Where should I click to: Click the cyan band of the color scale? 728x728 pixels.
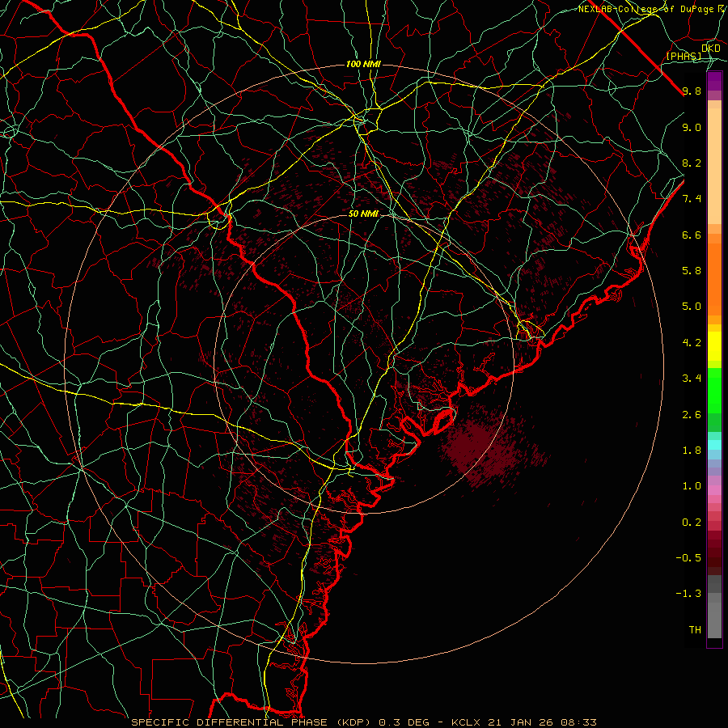tap(714, 444)
